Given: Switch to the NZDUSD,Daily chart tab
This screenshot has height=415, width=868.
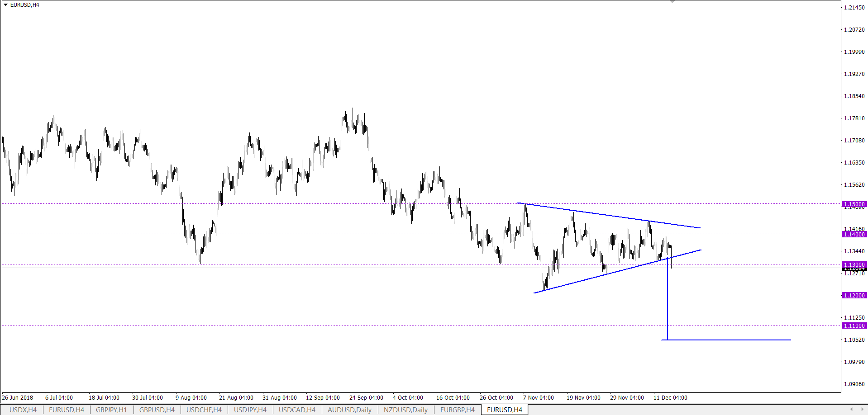Looking at the screenshot, I should pyautogui.click(x=406, y=410).
